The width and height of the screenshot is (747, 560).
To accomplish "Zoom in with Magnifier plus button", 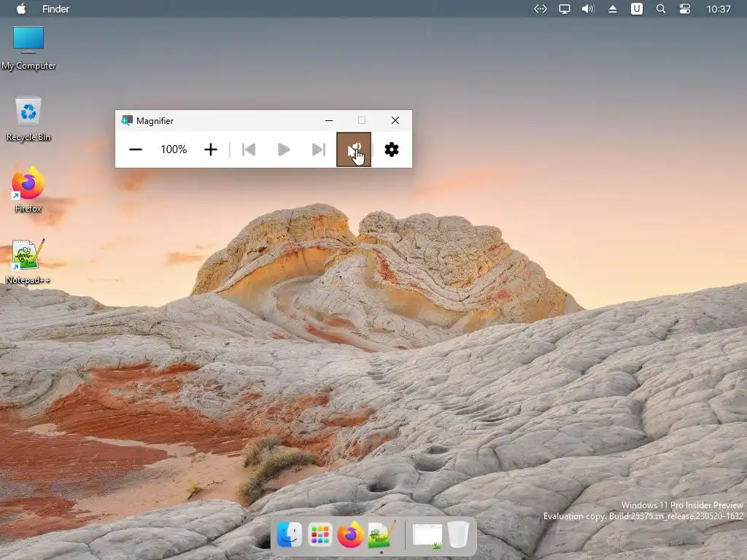I will click(211, 149).
